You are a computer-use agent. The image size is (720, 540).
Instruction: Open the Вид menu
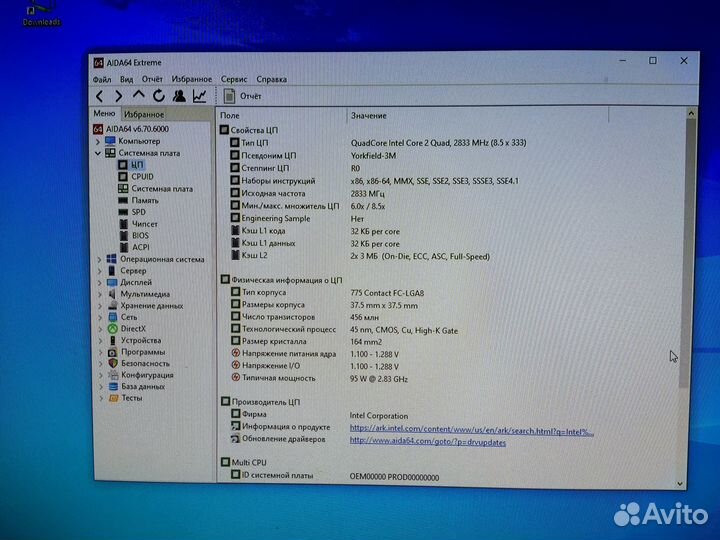click(127, 79)
